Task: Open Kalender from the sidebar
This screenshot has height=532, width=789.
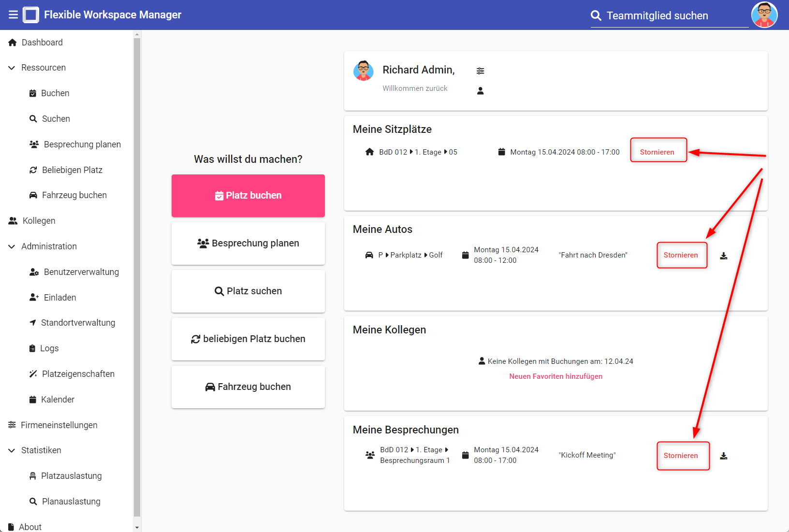Action: [58, 400]
